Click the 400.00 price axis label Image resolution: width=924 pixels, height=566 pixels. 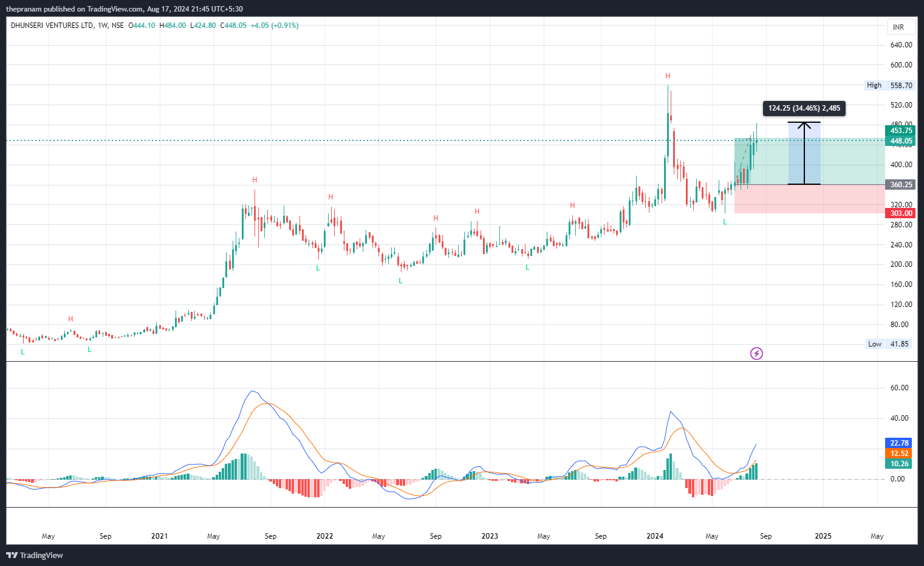901,165
